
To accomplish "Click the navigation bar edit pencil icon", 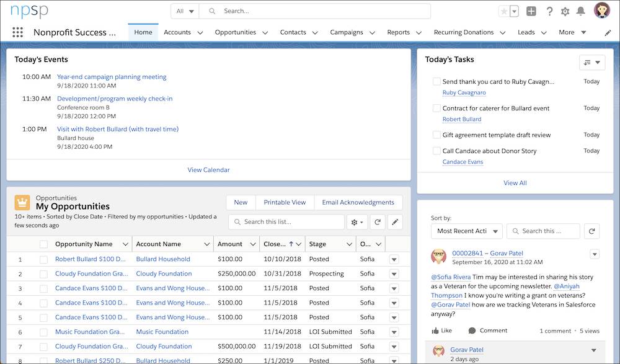I will coord(608,33).
